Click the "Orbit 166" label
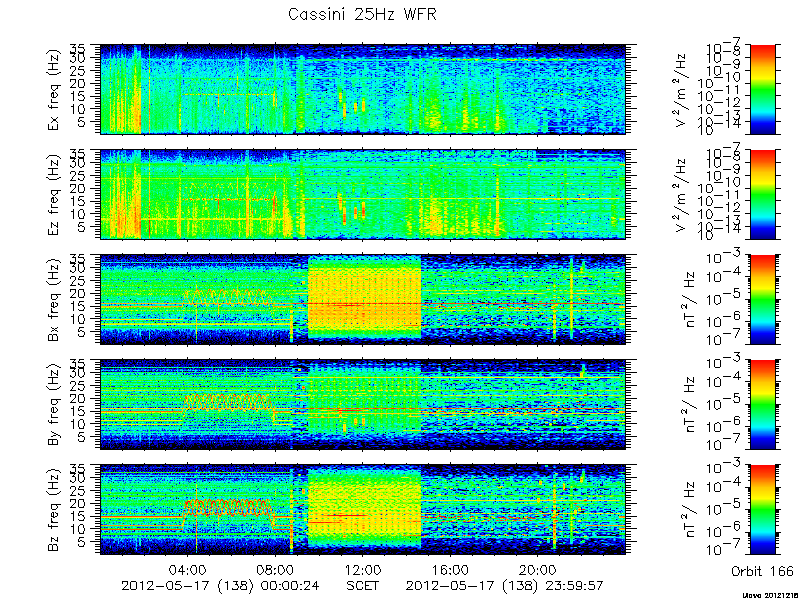800x600 pixels. 762,570
